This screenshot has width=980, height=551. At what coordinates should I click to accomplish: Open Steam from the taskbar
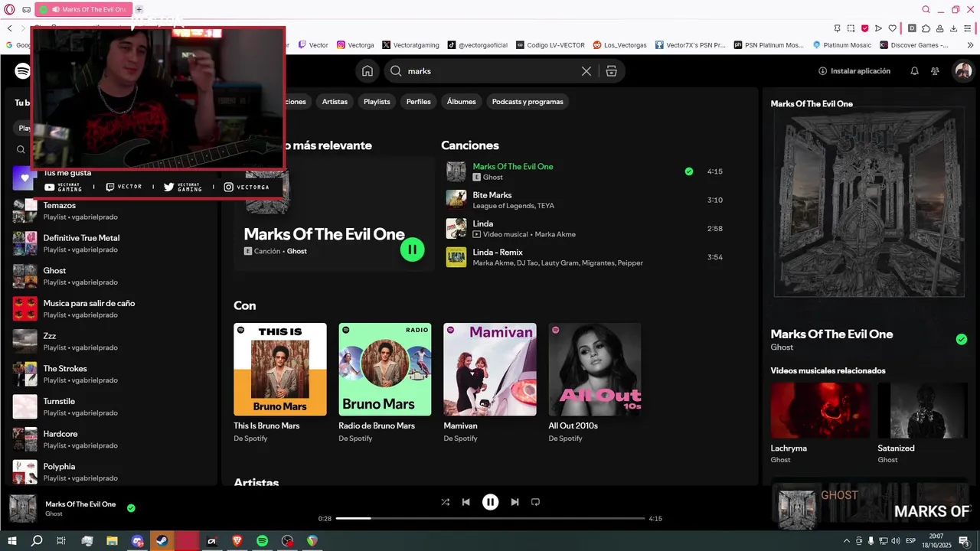[162, 540]
